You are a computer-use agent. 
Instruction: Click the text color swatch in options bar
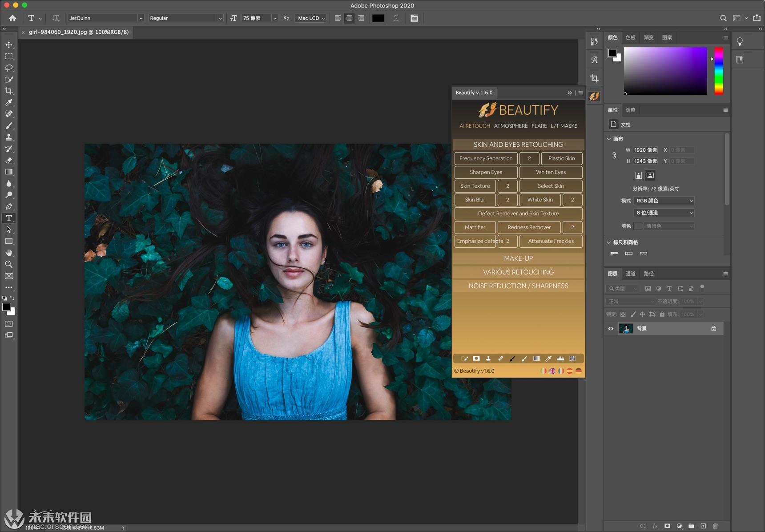378,18
